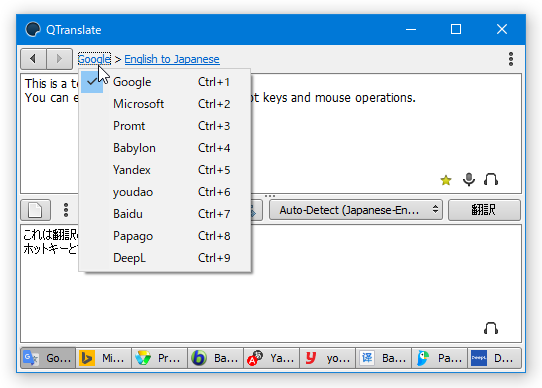Image resolution: width=542 pixels, height=388 pixels.
Task: Go back with left arrow history button
Action: 34,59
